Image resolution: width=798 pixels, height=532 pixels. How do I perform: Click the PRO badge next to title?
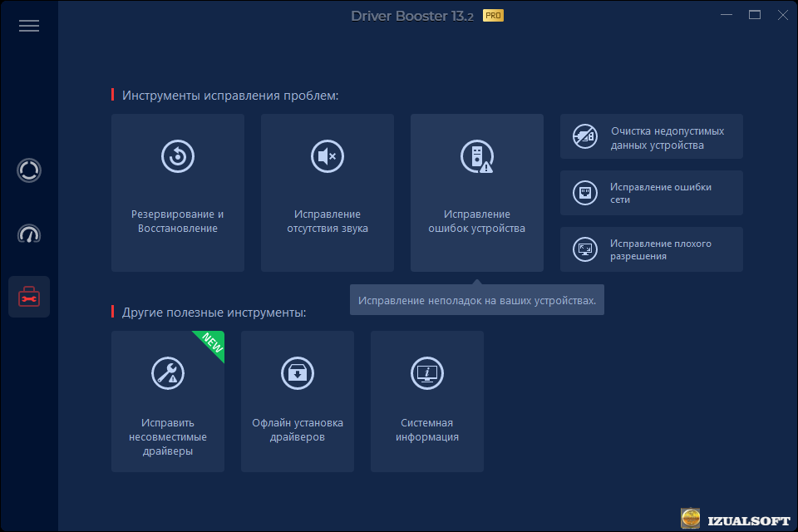pos(494,15)
